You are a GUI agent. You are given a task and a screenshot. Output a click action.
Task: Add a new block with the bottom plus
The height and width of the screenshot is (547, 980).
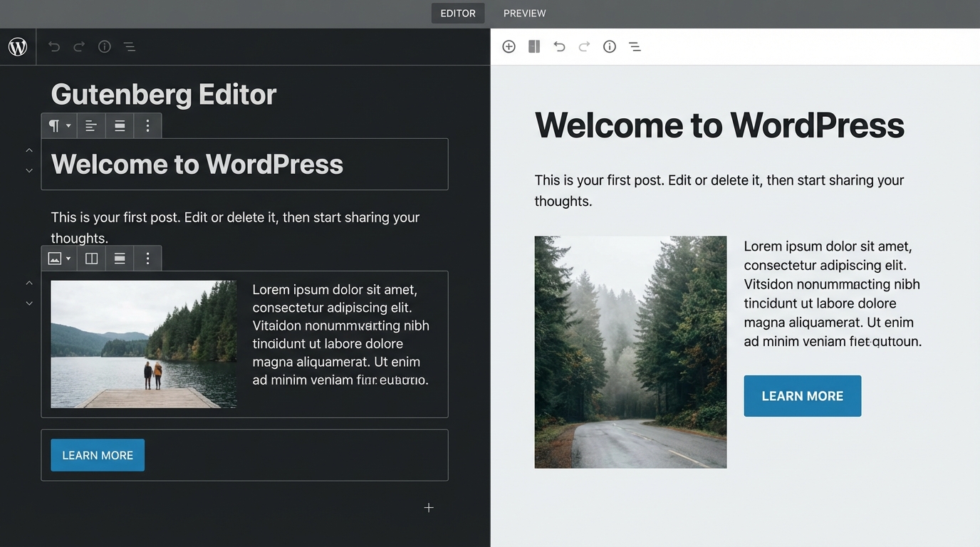[x=429, y=507]
